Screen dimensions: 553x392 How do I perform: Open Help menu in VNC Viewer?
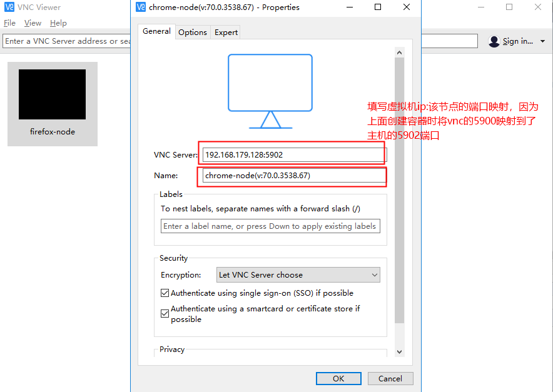[x=58, y=23]
